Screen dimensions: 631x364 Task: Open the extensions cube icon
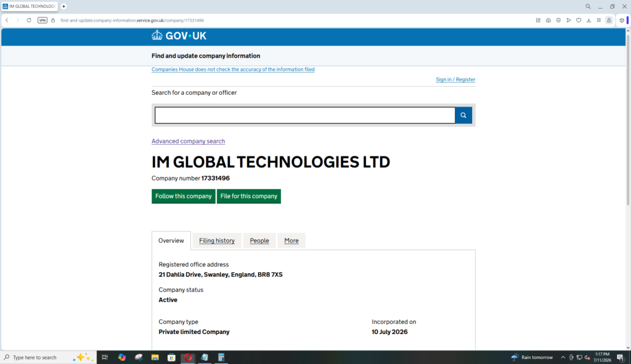622,20
